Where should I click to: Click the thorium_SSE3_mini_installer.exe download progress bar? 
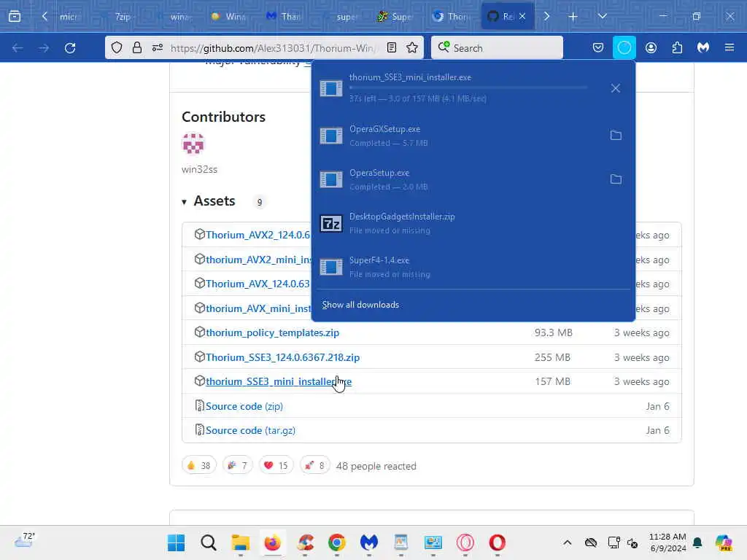468,88
